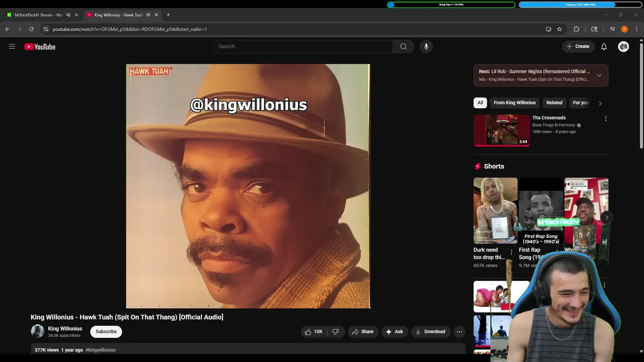Image resolution: width=644 pixels, height=362 pixels.
Task: View site information icon in address bar
Action: pos(46,29)
